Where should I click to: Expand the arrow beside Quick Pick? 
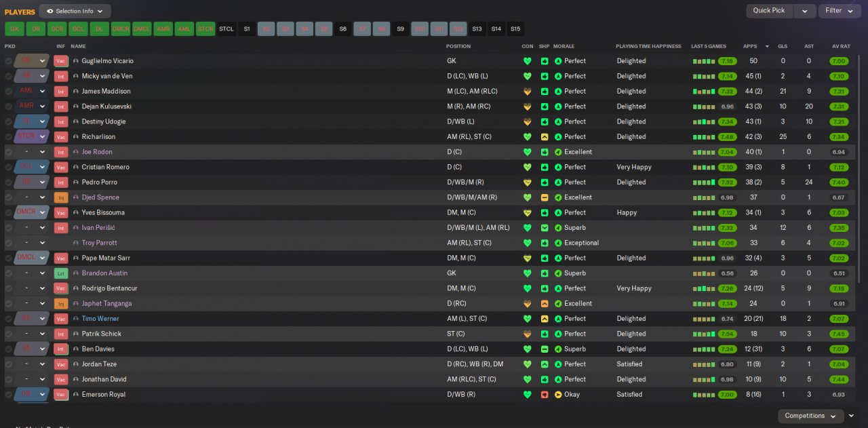click(805, 11)
